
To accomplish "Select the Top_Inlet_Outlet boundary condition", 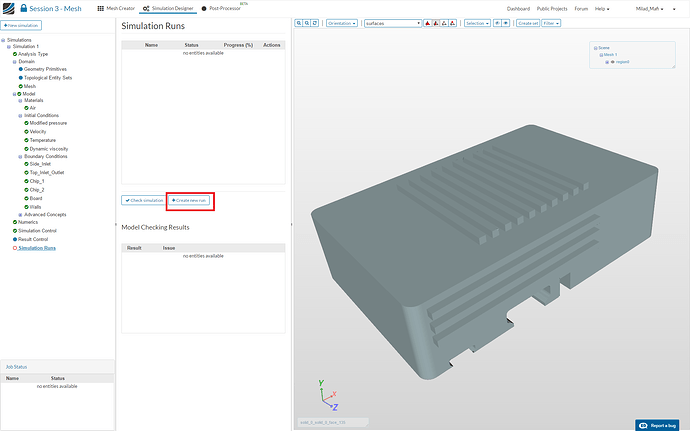I will pyautogui.click(x=47, y=173).
